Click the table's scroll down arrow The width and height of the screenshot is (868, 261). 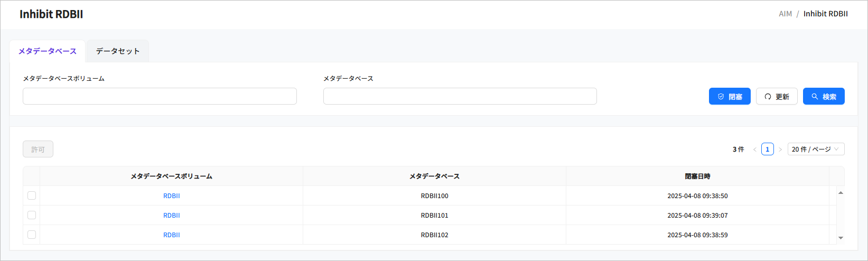(841, 238)
